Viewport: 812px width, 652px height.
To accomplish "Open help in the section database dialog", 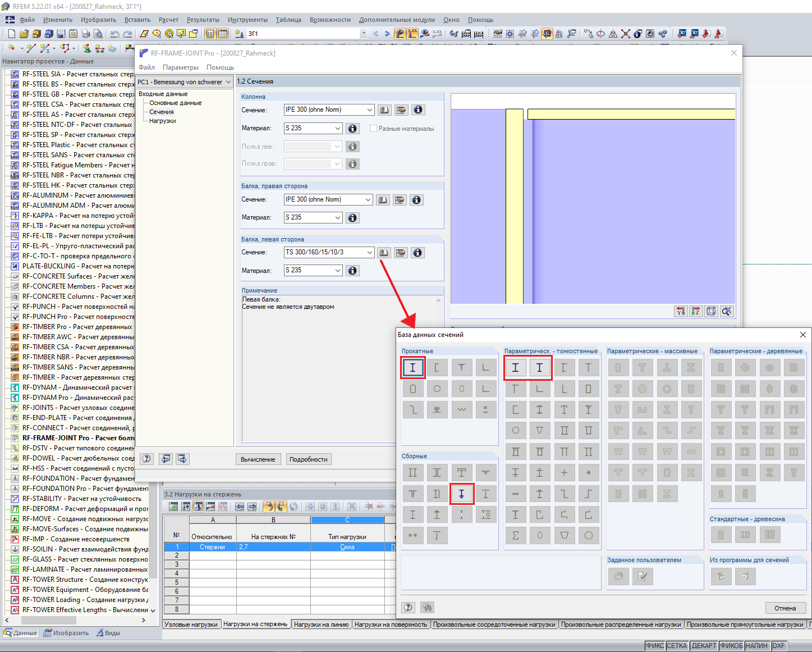I will coord(408,608).
